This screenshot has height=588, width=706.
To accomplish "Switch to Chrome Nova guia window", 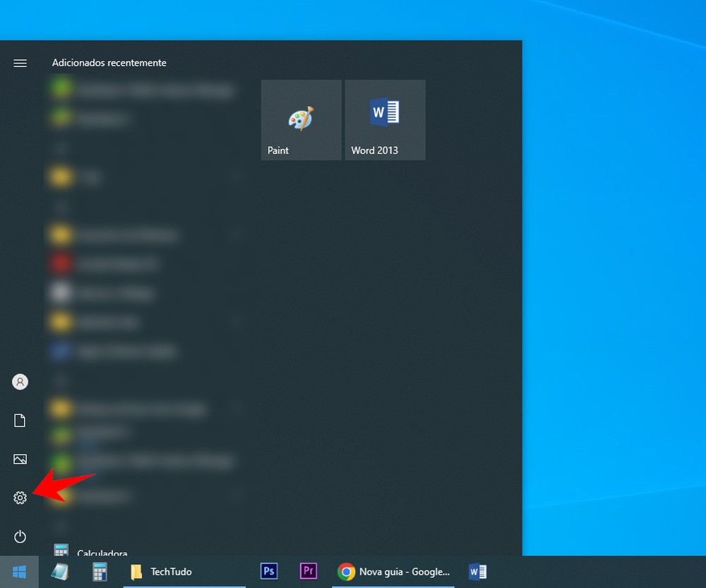I will (393, 572).
